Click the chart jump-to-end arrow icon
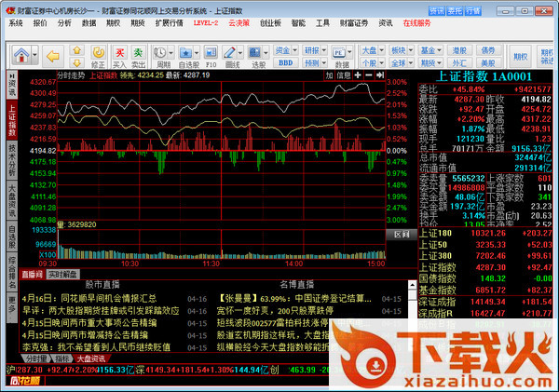 point(380,75)
